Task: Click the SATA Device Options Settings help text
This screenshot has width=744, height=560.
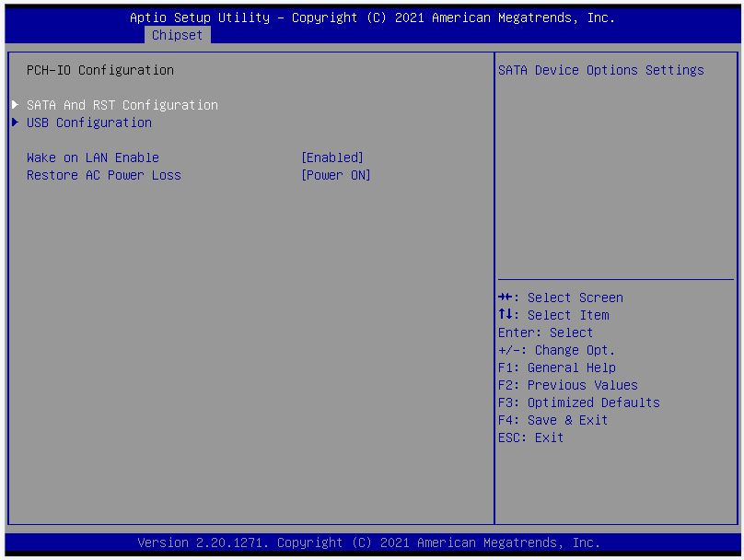Action: point(600,70)
